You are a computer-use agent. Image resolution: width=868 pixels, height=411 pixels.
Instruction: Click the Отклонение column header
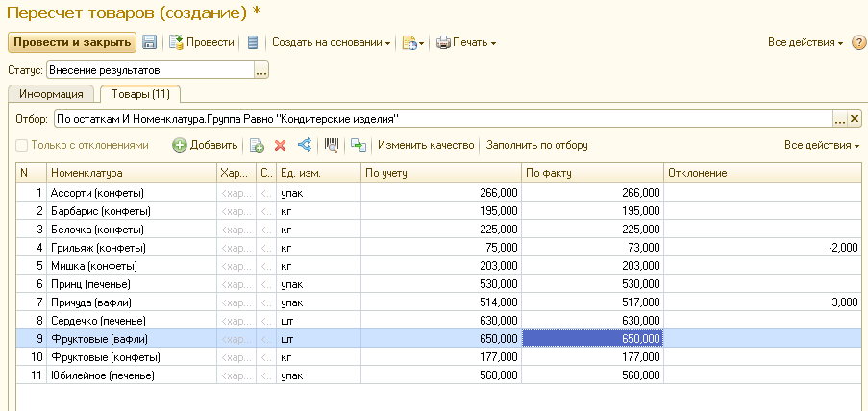763,173
